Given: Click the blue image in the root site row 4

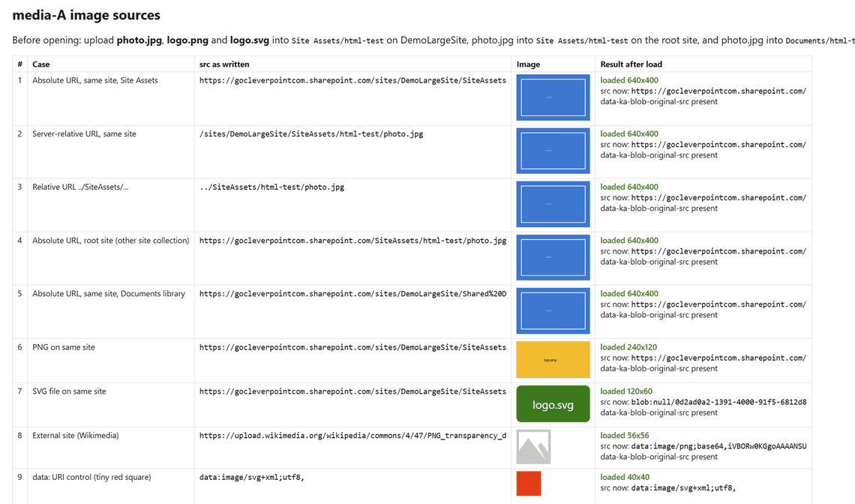Looking at the screenshot, I should click(553, 257).
